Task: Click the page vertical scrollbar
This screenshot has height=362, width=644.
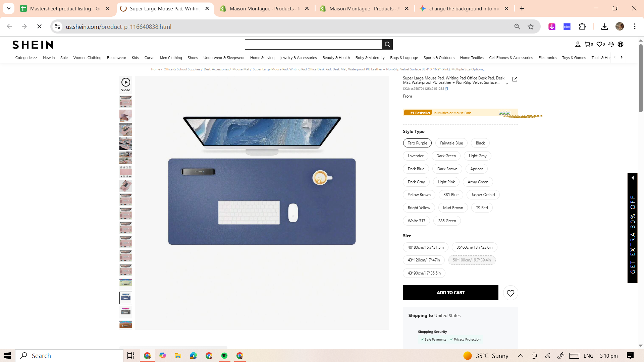Action: click(641, 79)
